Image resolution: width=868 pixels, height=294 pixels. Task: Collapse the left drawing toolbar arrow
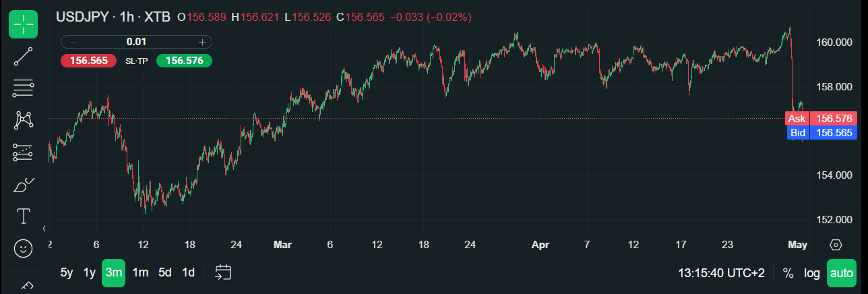click(x=44, y=229)
